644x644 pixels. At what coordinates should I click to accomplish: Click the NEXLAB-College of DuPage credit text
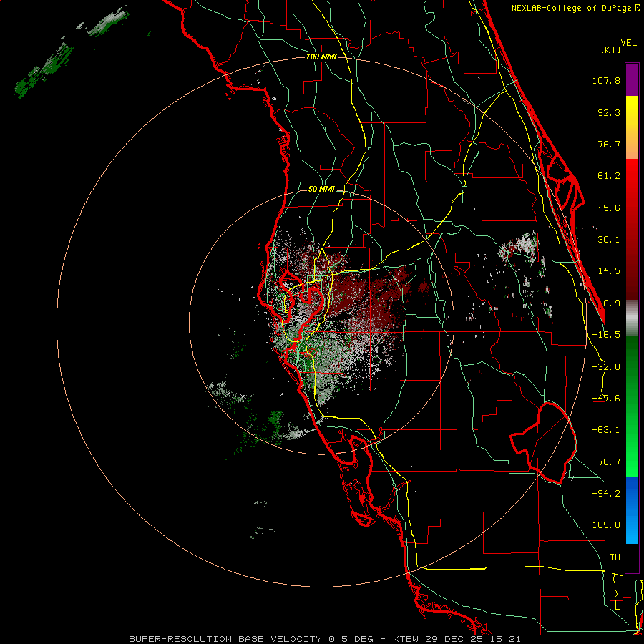tap(576, 8)
